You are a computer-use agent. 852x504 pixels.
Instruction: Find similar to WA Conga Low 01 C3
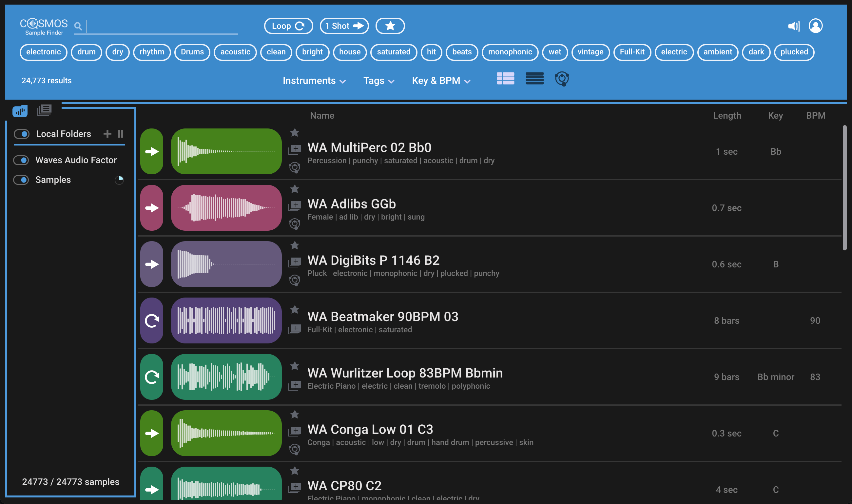coord(294,449)
